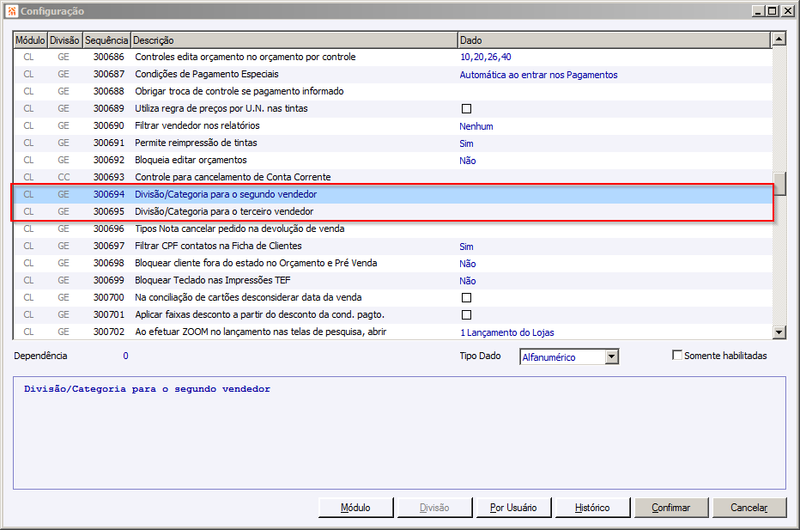This screenshot has width=800, height=530.
Task: Select row Bloquear Teclado nas Impressões TEF
Action: click(392, 281)
